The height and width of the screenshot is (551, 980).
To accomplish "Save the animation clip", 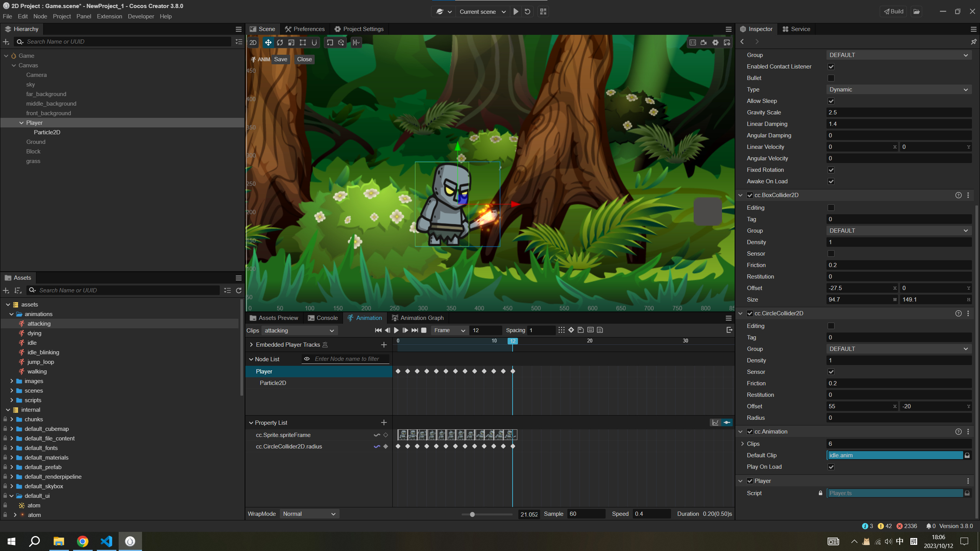I will [280, 59].
